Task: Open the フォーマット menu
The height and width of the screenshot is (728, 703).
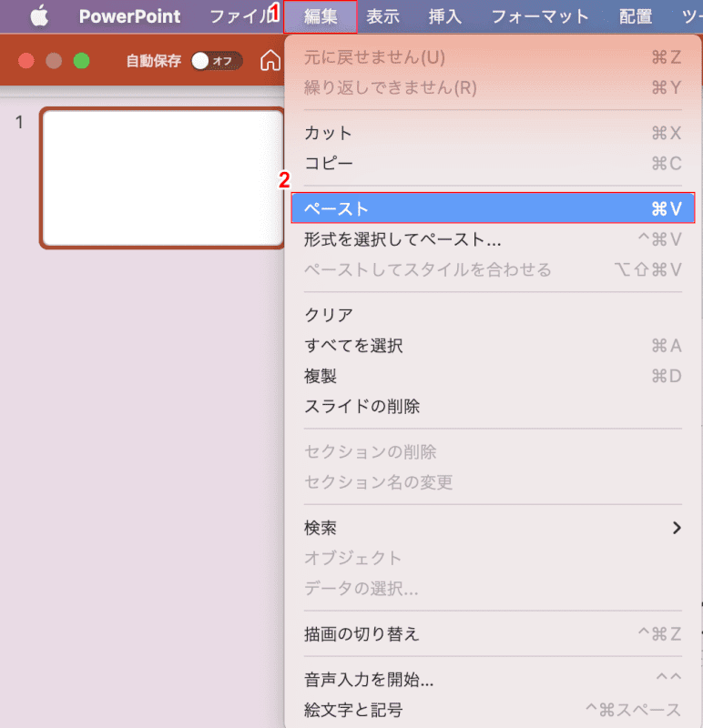Action: click(x=540, y=16)
